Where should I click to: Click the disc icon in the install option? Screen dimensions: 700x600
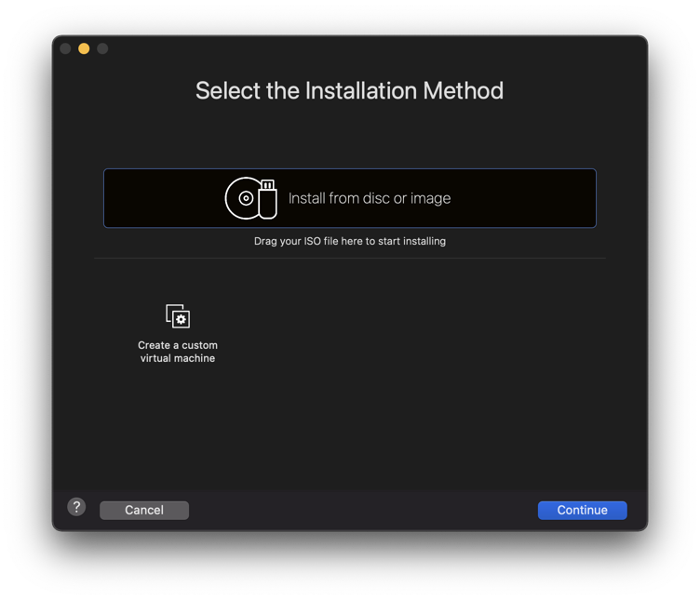(x=243, y=198)
